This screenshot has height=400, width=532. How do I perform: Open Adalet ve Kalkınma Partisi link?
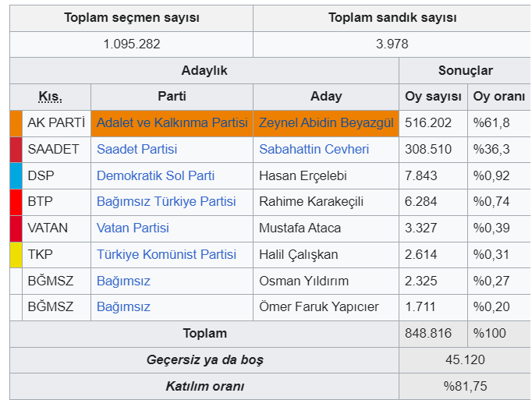[x=172, y=123]
